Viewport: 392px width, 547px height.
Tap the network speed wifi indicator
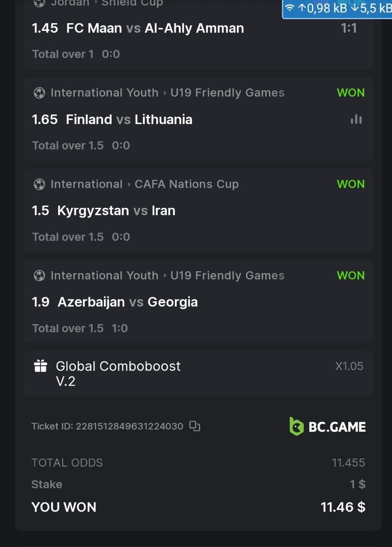coord(290,8)
